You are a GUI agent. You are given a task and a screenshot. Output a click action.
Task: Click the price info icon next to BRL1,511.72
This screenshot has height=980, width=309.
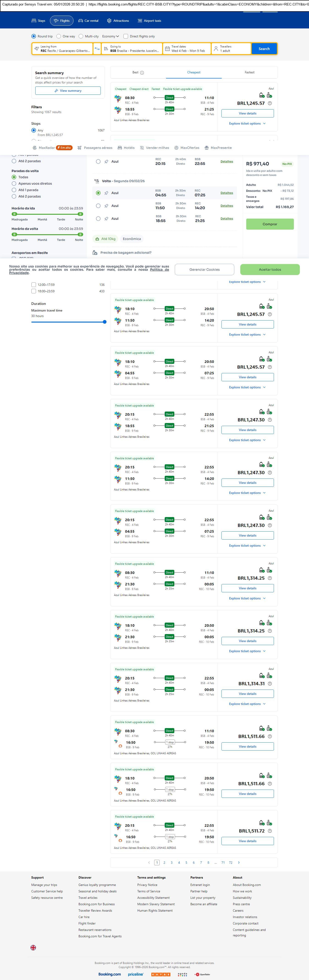pos(270,831)
